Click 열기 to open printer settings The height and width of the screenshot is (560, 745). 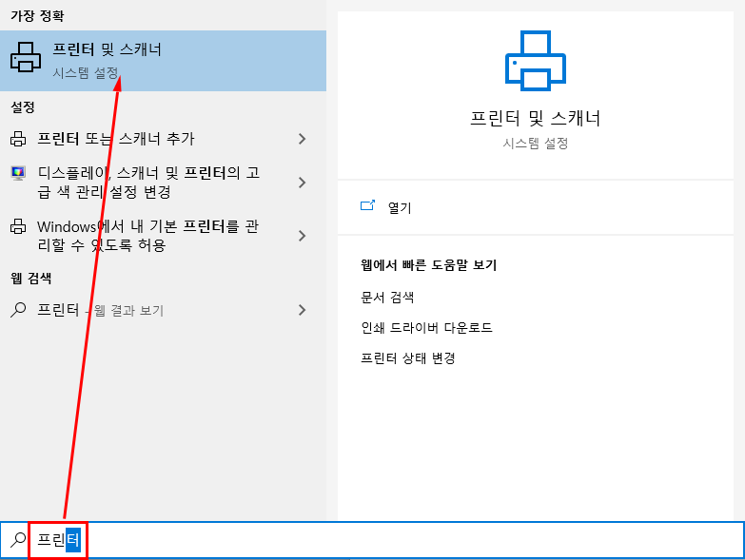(x=400, y=208)
